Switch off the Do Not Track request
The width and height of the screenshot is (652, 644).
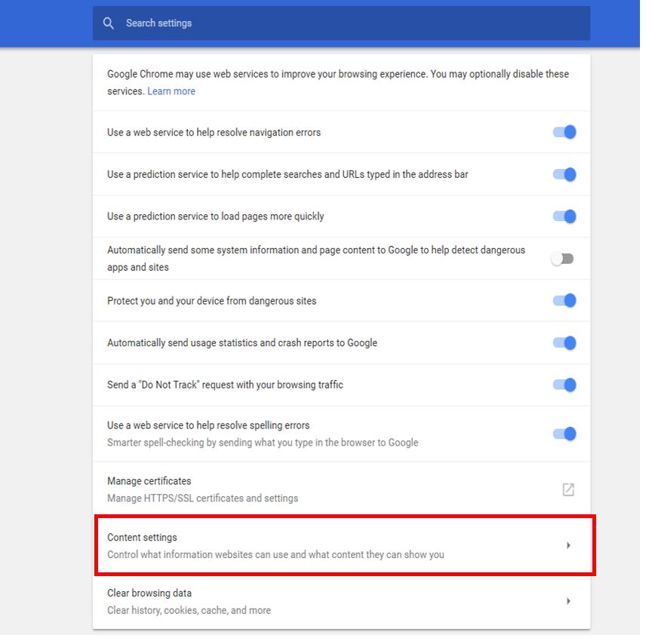[x=564, y=385]
